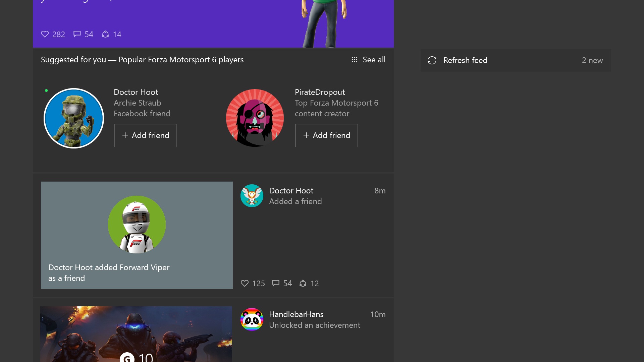Share the purple post using the share icon
The height and width of the screenshot is (362, 644).
point(106,34)
